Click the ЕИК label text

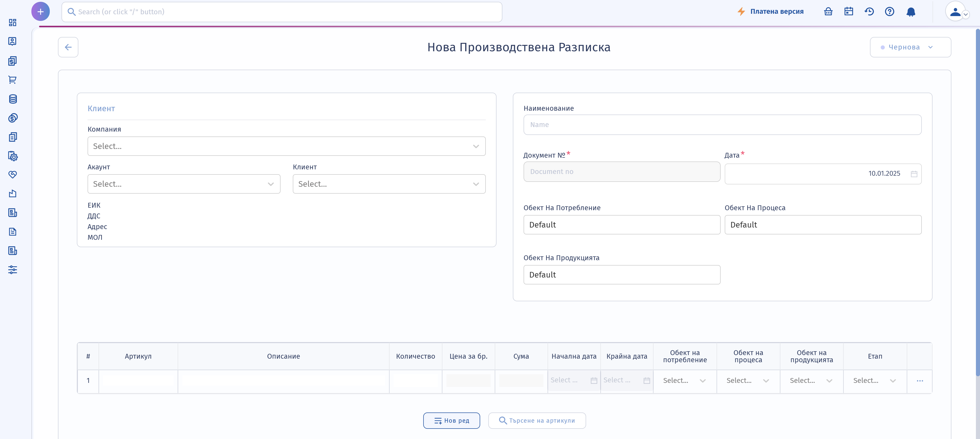coord(94,205)
